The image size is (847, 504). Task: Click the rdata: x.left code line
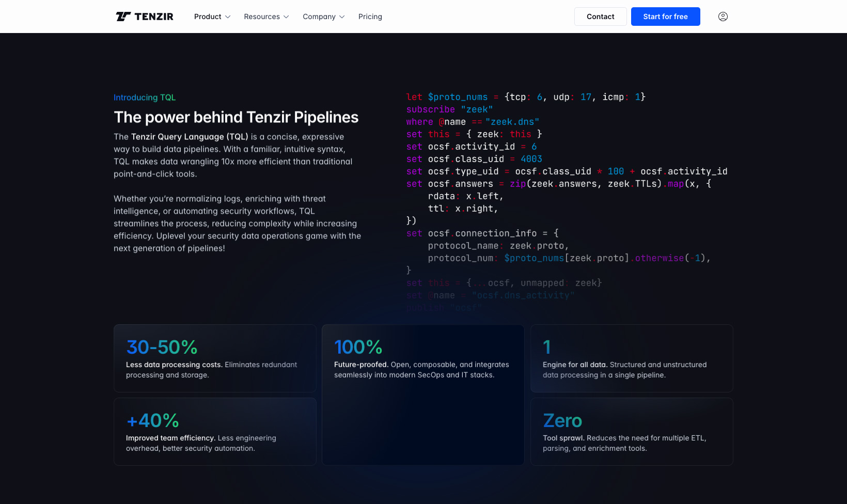[466, 196]
